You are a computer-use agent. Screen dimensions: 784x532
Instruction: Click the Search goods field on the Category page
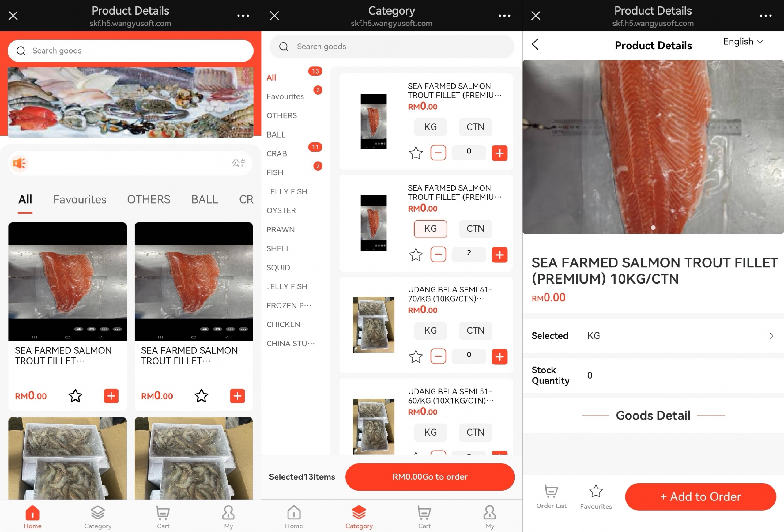tap(391, 46)
